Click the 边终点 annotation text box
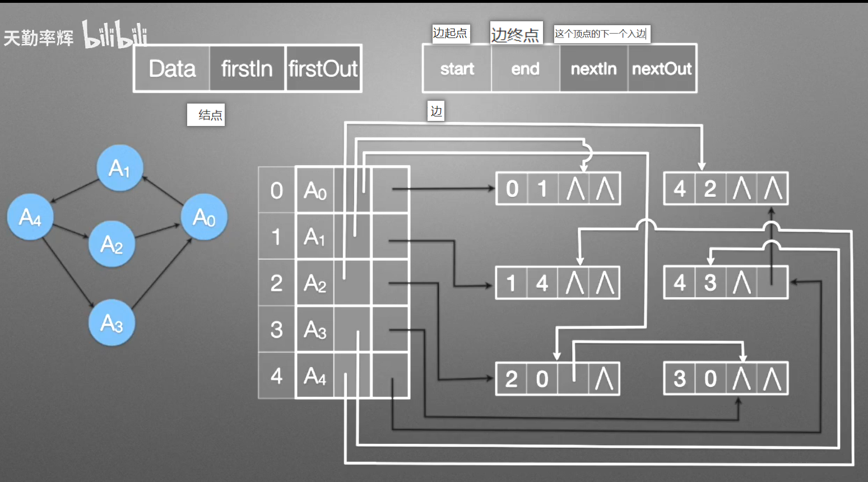 tap(516, 34)
